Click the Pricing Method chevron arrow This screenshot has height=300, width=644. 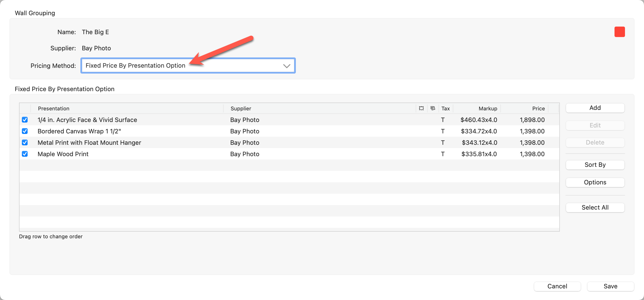287,66
